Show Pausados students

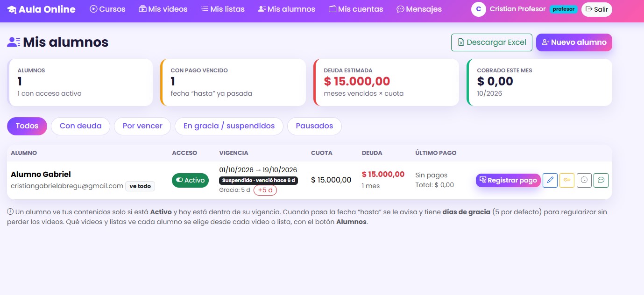(x=314, y=126)
